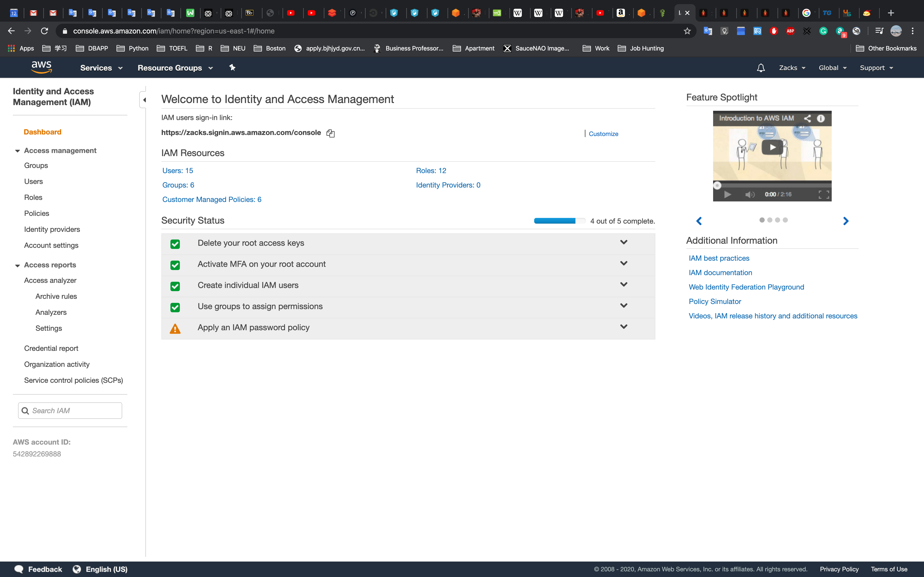Click warning icon for IAM password policy
Screen dimensions: 924x577
175,328
